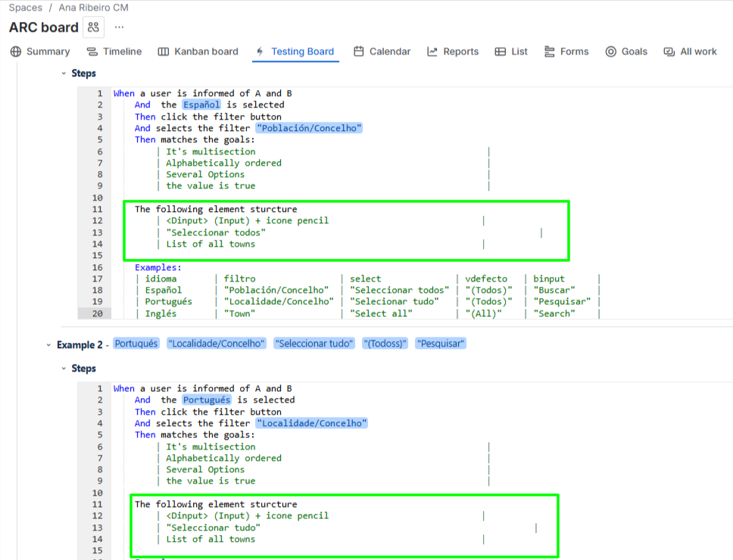Click the Calendar tab icon
This screenshot has height=560, width=733.
click(x=359, y=51)
